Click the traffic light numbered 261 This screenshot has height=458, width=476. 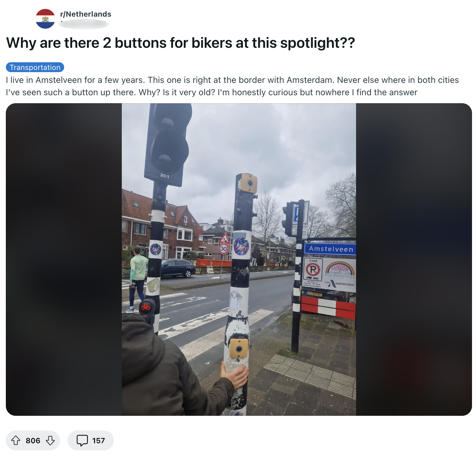168,145
